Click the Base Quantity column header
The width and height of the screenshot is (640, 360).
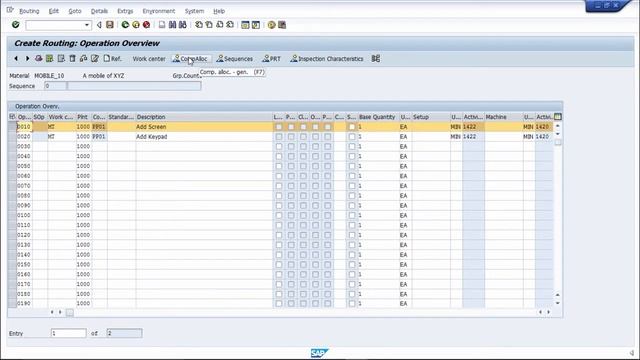click(378, 117)
